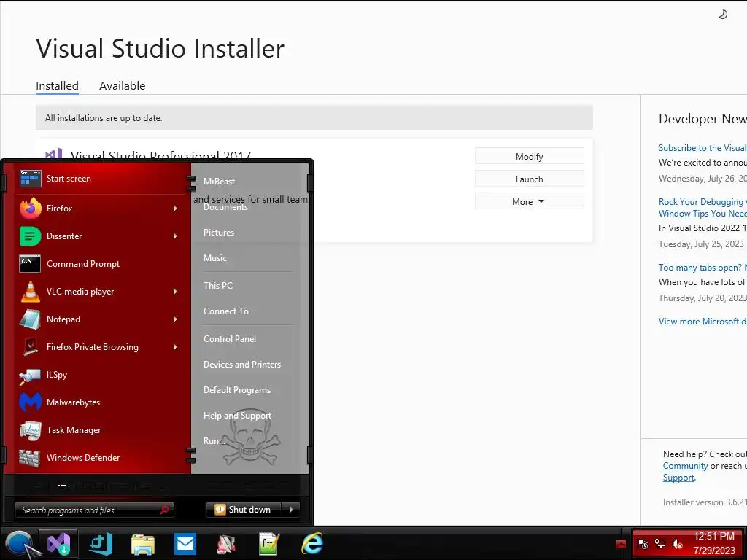747x560 pixels.
Task: Open Documents from the Start menu
Action: [x=226, y=207]
